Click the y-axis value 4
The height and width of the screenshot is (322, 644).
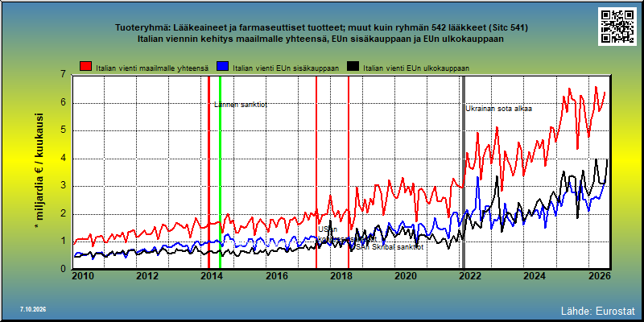[63, 158]
